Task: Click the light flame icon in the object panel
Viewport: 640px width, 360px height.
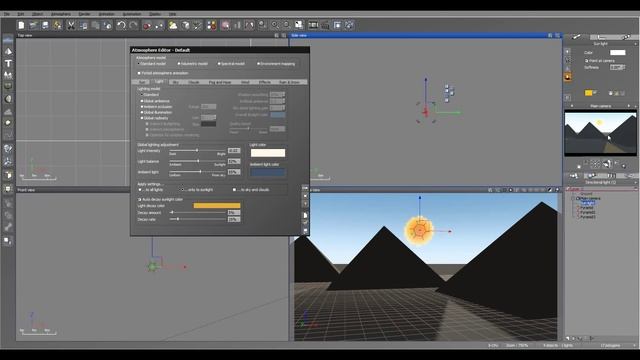Action: pos(568,77)
